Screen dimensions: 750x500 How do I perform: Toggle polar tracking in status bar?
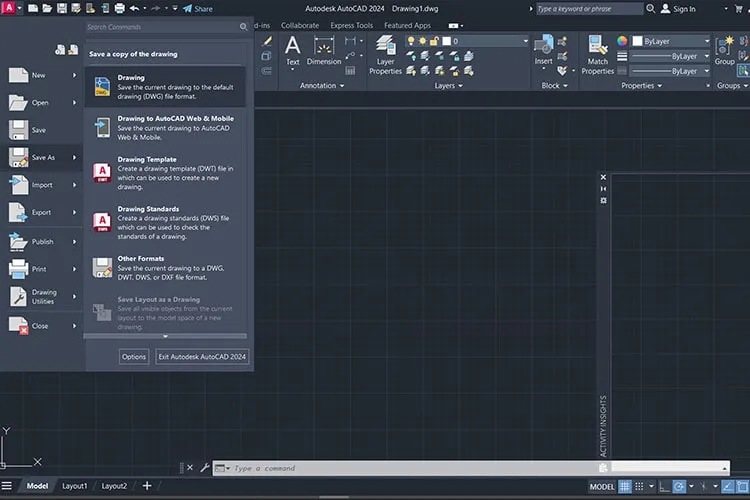[679, 487]
